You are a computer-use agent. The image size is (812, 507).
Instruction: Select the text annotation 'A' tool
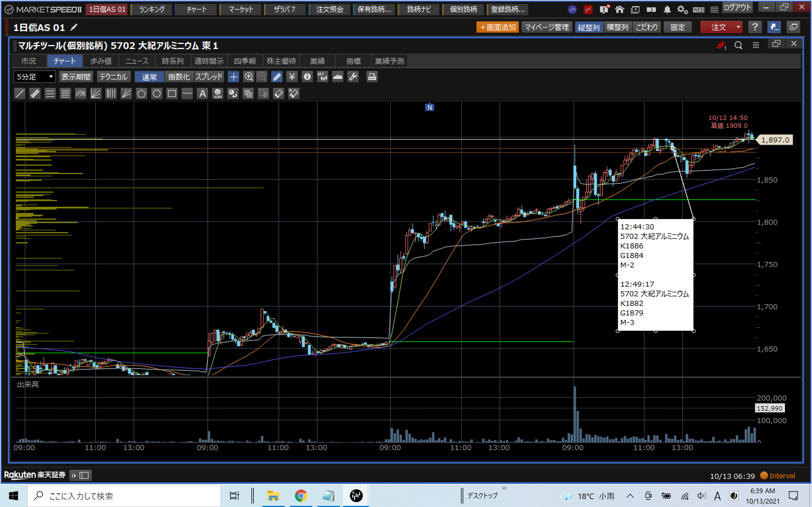202,94
